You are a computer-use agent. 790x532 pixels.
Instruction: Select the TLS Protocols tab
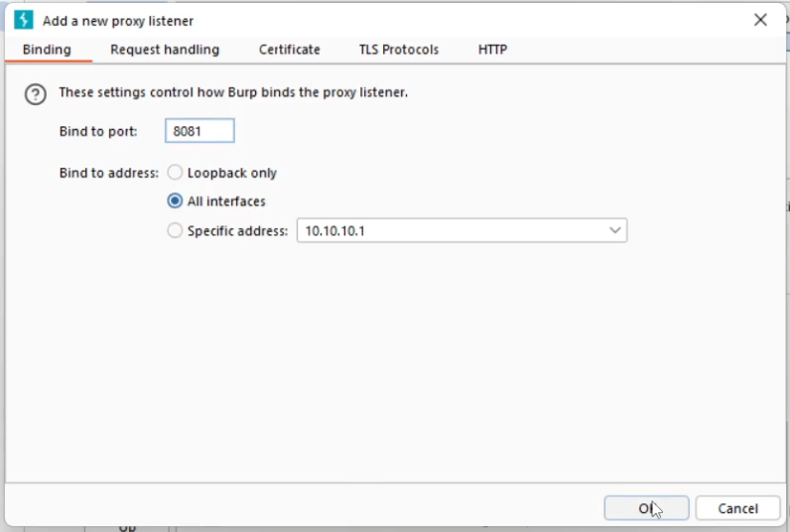coord(399,50)
